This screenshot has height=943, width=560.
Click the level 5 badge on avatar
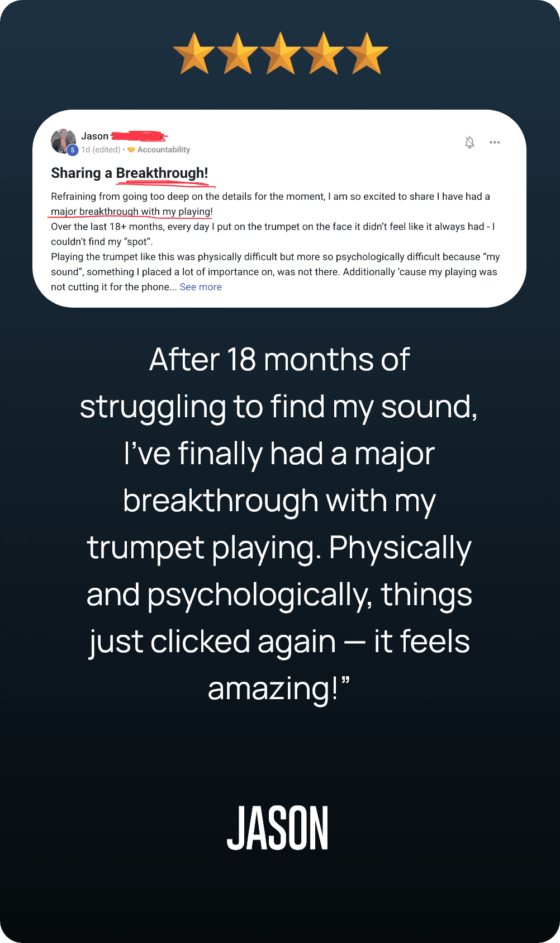click(x=73, y=150)
